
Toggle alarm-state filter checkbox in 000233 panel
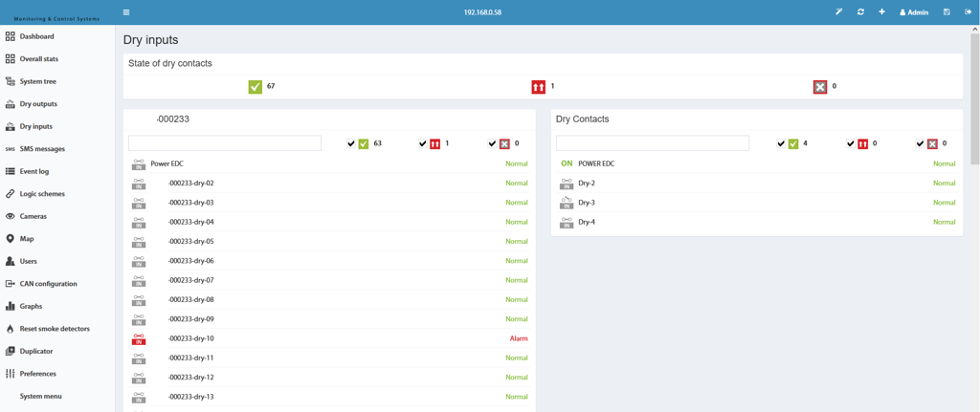[x=423, y=143]
